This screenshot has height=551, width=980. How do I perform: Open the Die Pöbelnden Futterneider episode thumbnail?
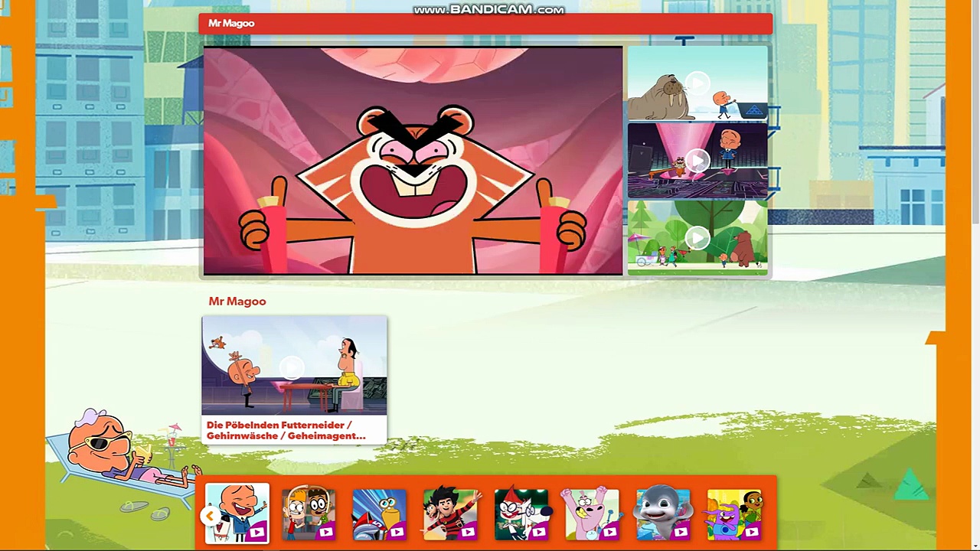coord(294,366)
